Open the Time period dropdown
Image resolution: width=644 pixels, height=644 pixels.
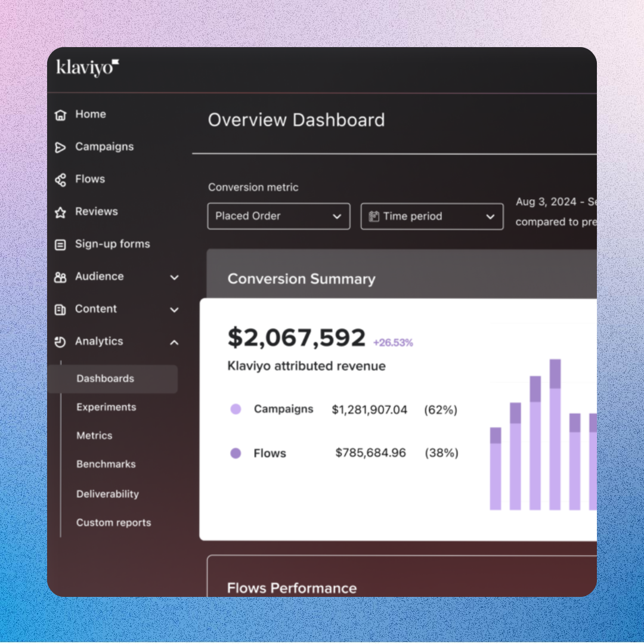pos(432,216)
